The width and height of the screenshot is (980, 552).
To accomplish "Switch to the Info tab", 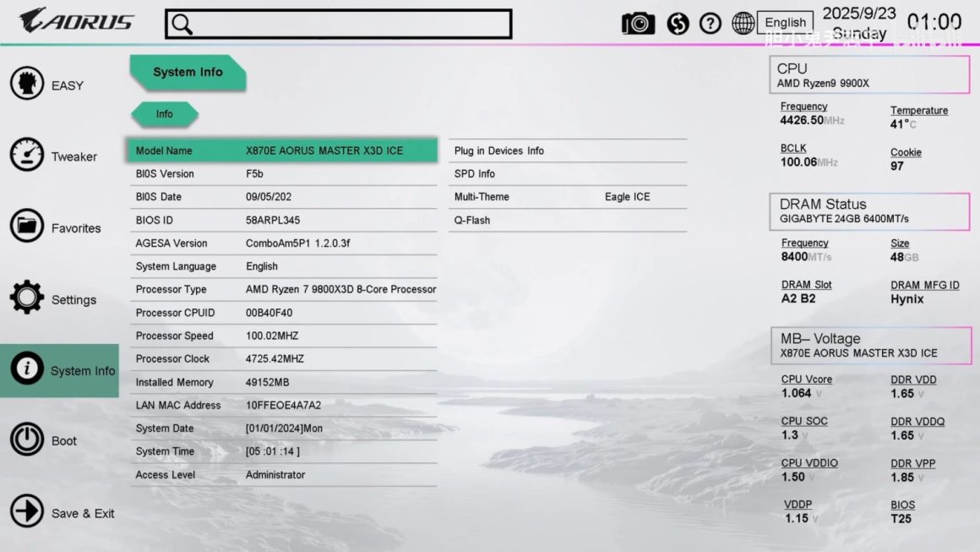I will tap(165, 114).
